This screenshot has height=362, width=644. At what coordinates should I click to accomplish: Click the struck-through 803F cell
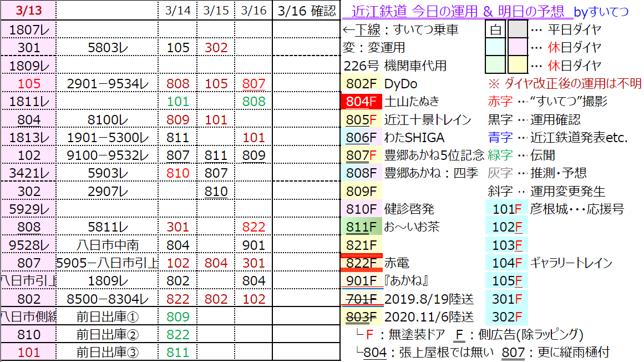[362, 317]
